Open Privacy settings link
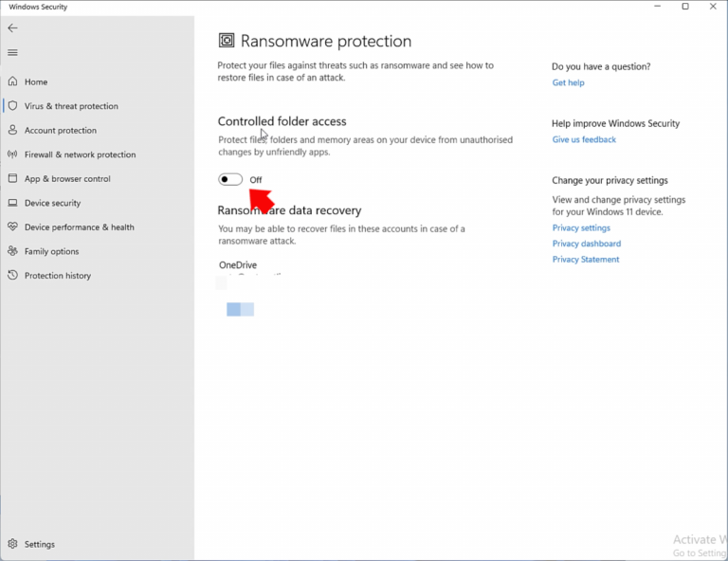728x561 pixels. click(x=581, y=227)
